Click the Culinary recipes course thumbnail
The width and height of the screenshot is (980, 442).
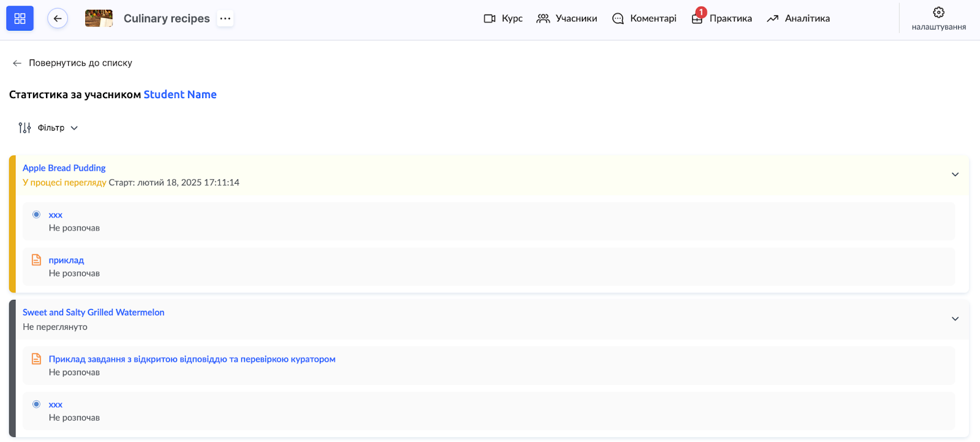coord(99,18)
